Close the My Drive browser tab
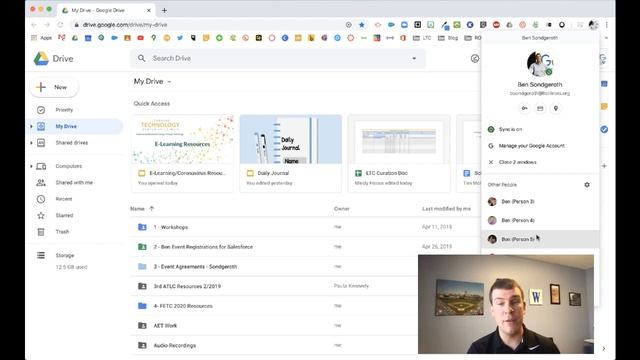Image resolution: width=640 pixels, height=360 pixels. [x=149, y=10]
